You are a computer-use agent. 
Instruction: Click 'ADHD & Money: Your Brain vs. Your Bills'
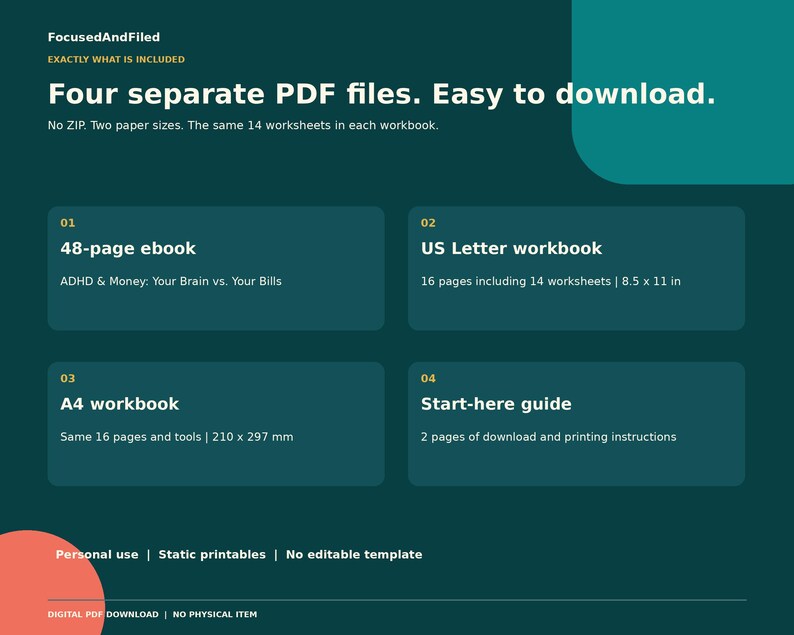[x=171, y=281]
